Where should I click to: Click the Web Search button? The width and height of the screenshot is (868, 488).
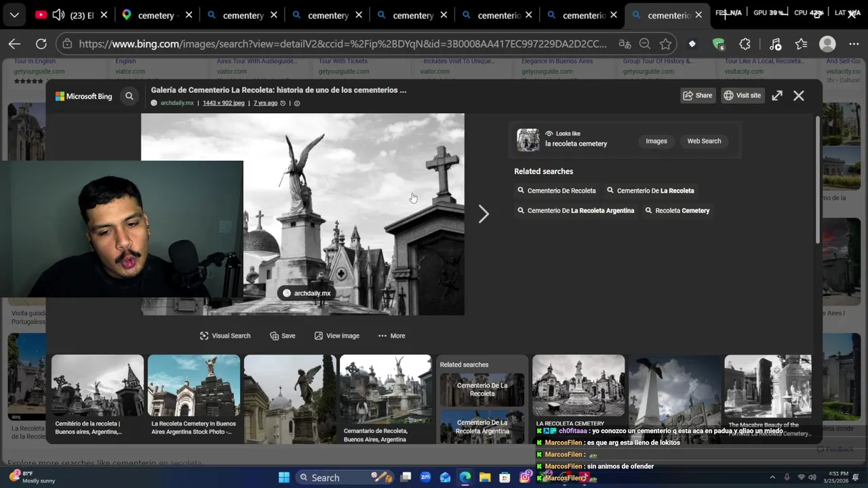point(704,141)
